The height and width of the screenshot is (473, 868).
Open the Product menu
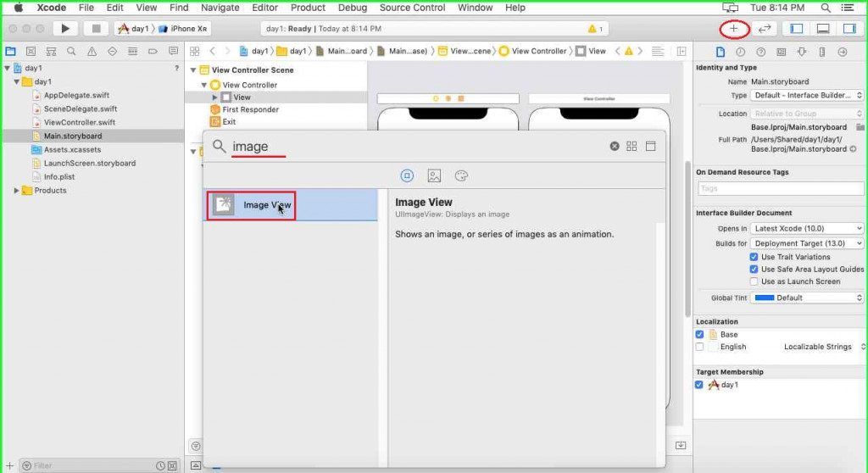[x=308, y=8]
